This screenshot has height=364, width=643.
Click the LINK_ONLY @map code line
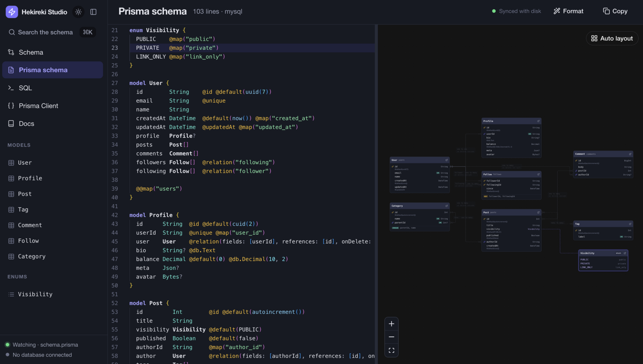tap(180, 57)
